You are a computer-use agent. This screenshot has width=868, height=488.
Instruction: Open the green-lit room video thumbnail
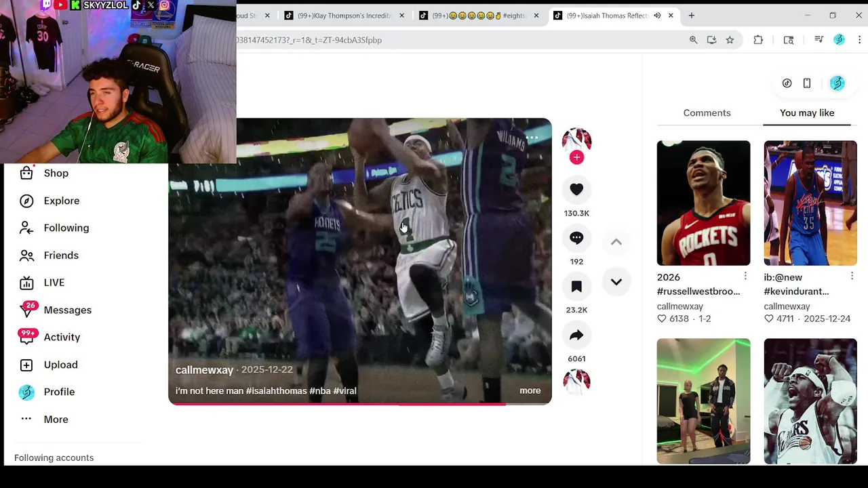pyautogui.click(x=703, y=401)
